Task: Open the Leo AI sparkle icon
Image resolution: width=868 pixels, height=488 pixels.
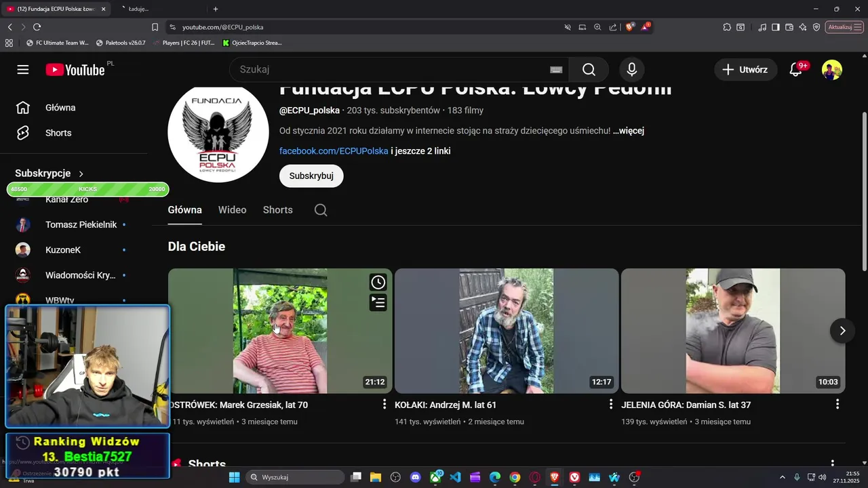Action: point(803,27)
